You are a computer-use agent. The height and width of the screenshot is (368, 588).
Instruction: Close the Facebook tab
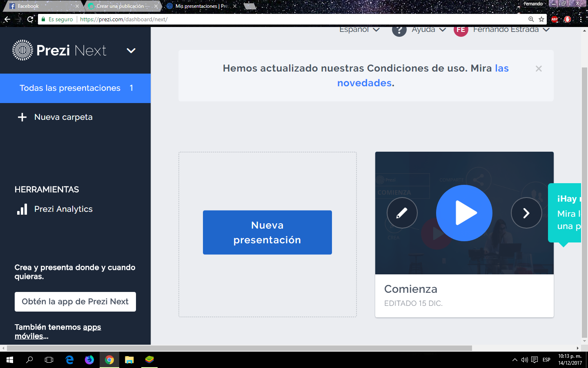[77, 6]
